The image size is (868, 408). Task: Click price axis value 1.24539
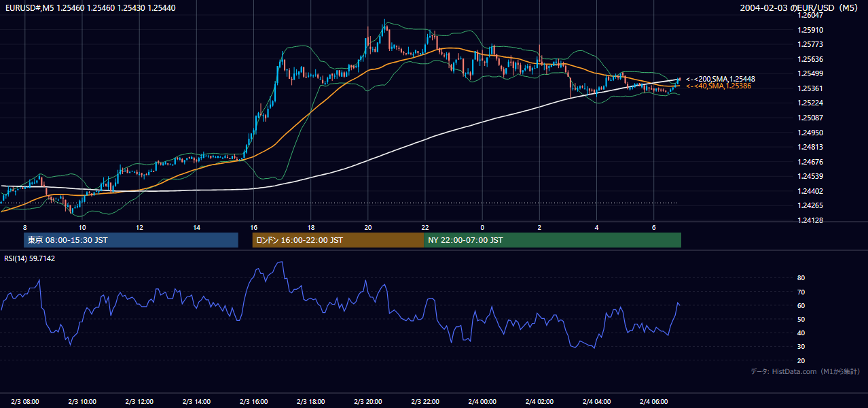pos(811,177)
